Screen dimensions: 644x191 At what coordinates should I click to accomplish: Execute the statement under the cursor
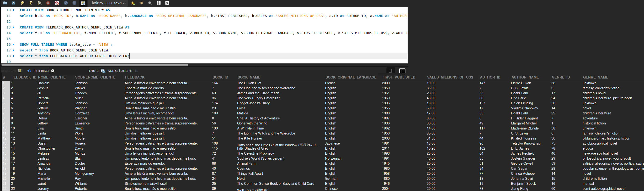(31, 3)
